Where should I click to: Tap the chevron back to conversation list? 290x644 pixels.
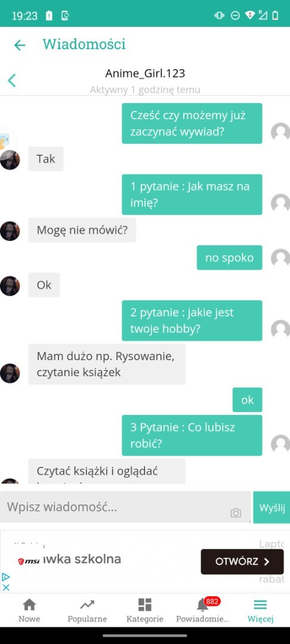click(x=12, y=80)
